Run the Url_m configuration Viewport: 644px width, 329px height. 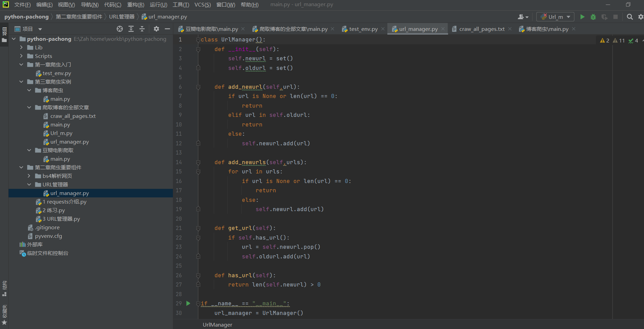coord(582,17)
